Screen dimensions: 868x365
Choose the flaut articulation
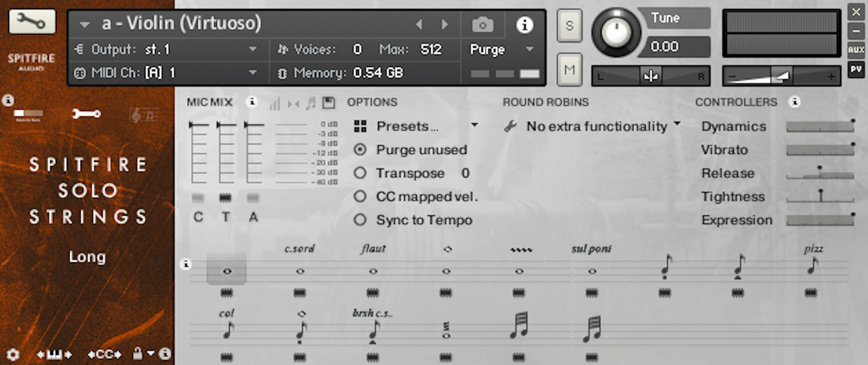(x=373, y=271)
